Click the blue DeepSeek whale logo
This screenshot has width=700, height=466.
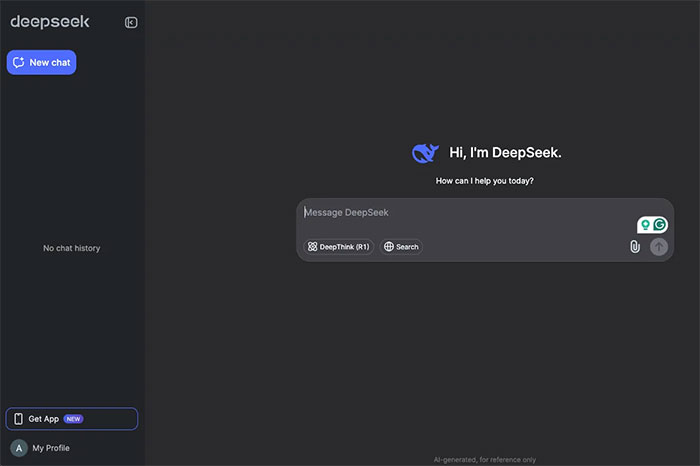click(x=425, y=153)
